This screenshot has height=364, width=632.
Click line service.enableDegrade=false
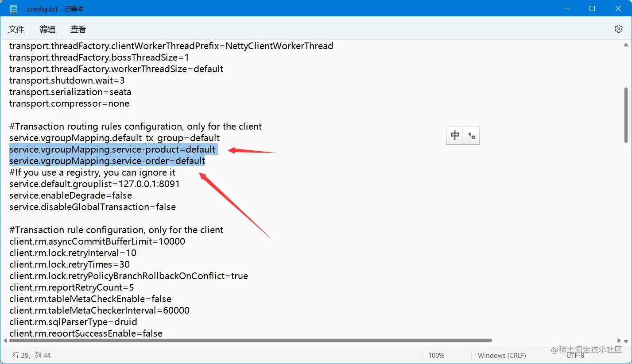[71, 195]
